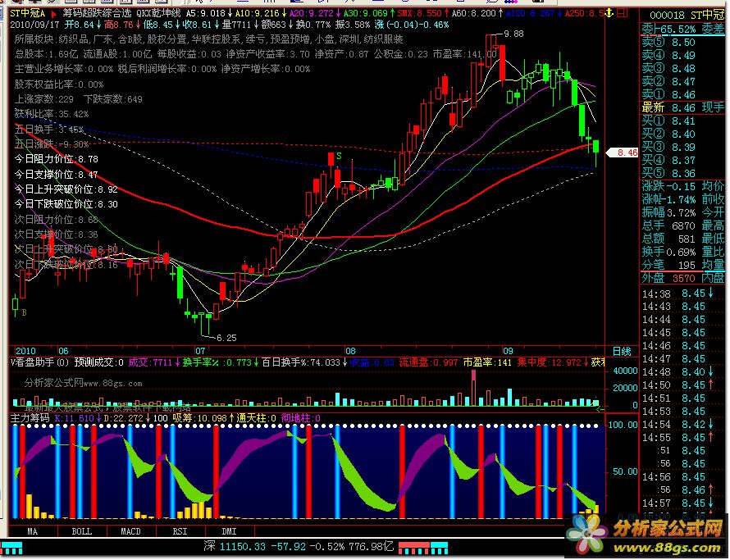The width and height of the screenshot is (730, 560).
Task: Select the 卖④ 8.49 ask row
Action: coord(683,56)
